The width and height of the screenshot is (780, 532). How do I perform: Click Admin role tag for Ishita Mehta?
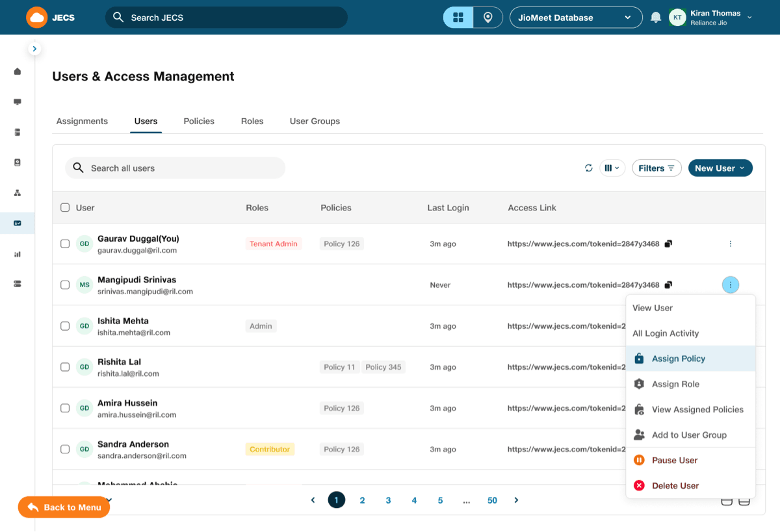pos(261,326)
